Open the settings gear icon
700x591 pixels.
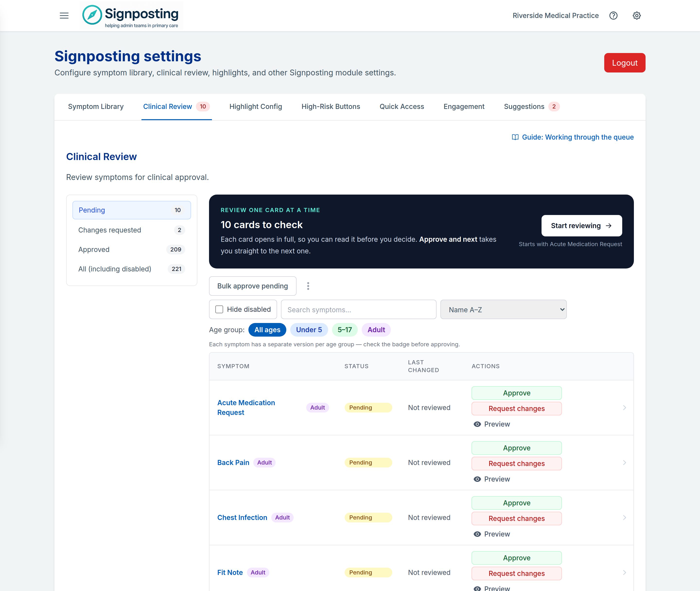637,15
